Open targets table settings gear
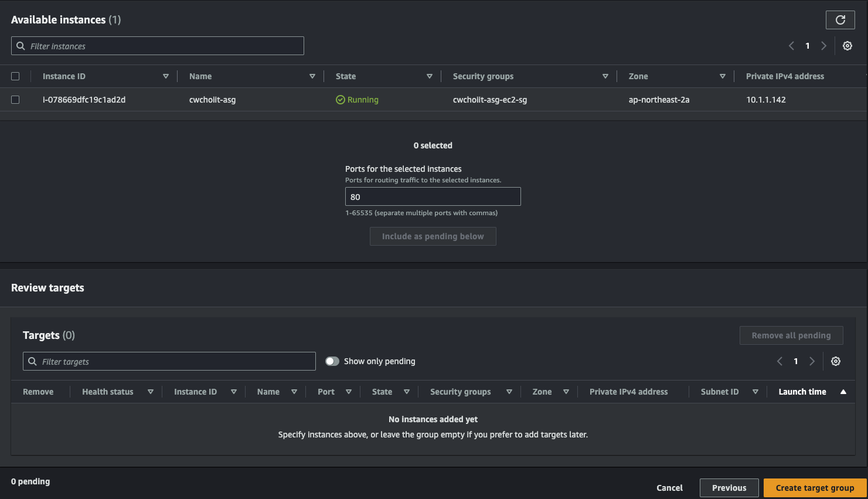 (836, 361)
